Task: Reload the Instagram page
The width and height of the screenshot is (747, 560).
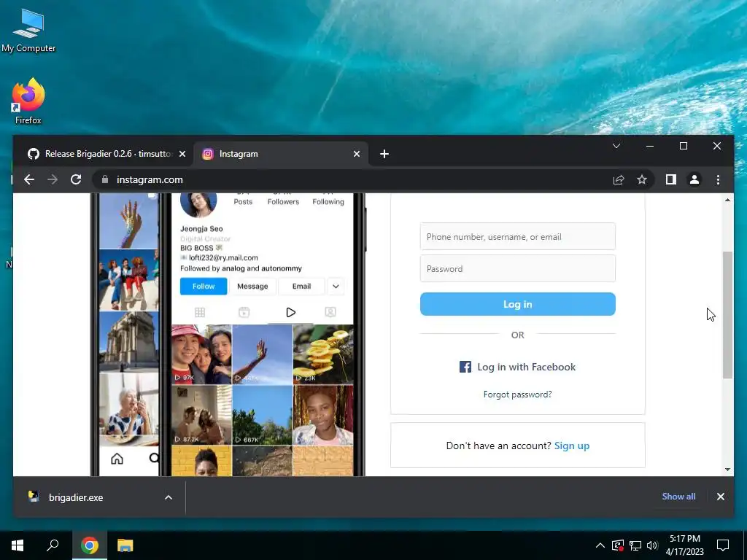Action: [x=76, y=179]
